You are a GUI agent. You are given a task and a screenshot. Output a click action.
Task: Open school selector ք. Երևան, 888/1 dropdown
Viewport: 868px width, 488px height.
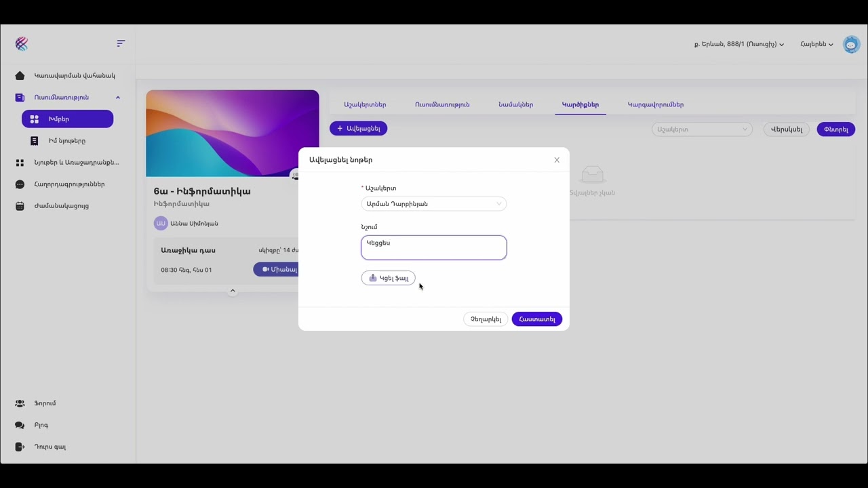738,44
